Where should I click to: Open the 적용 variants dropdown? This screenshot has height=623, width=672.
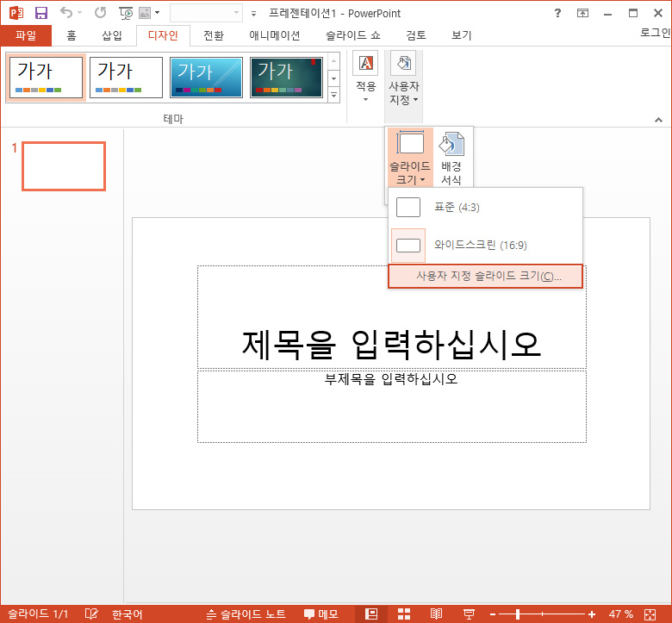365,77
